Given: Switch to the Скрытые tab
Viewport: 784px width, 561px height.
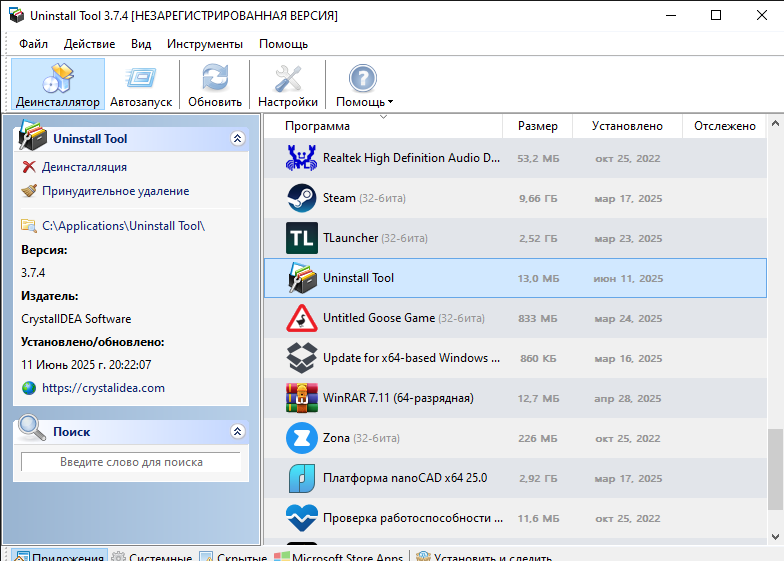Looking at the screenshot, I should (234, 556).
